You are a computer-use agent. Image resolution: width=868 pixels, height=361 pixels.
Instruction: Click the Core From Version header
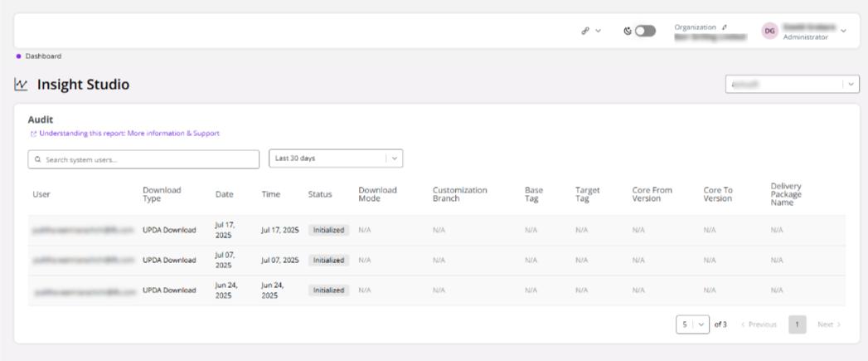[x=652, y=194]
